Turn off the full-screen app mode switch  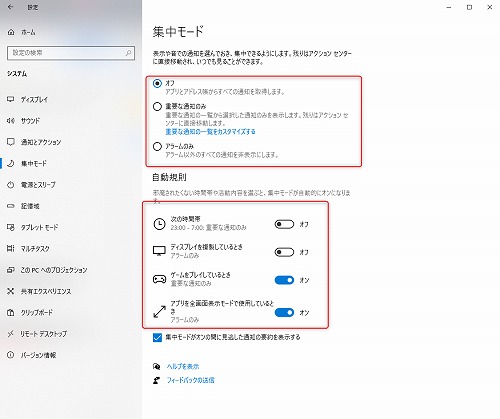coord(284,313)
